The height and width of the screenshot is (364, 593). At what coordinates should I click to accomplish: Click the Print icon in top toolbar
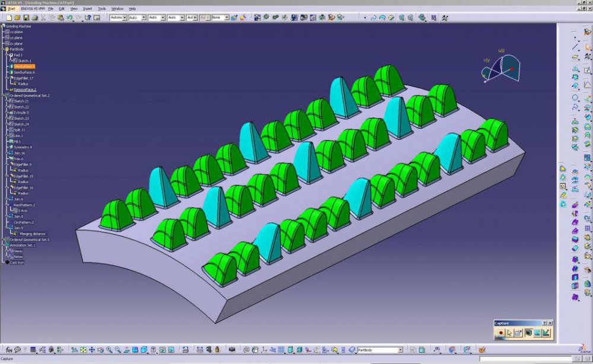pos(35,18)
